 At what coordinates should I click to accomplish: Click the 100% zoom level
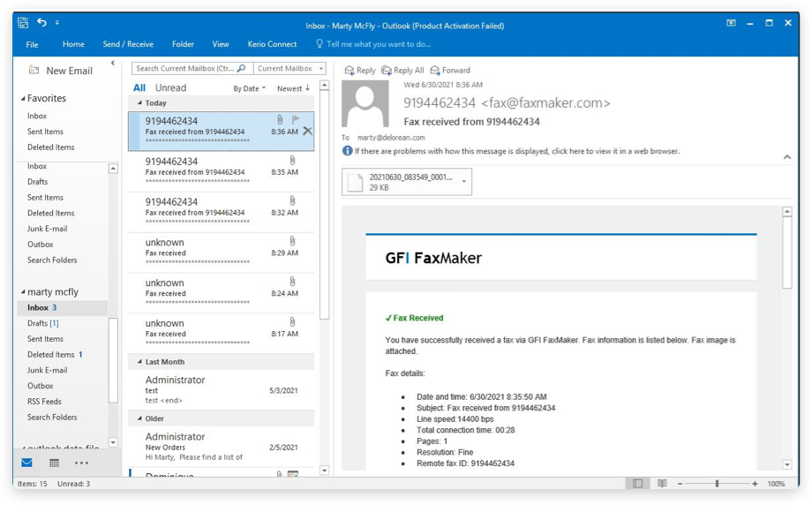pos(776,484)
